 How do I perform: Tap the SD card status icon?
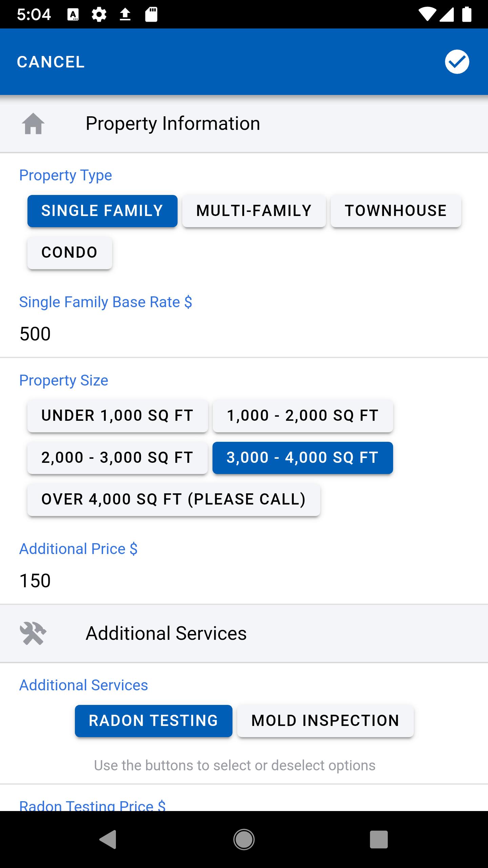151,15
